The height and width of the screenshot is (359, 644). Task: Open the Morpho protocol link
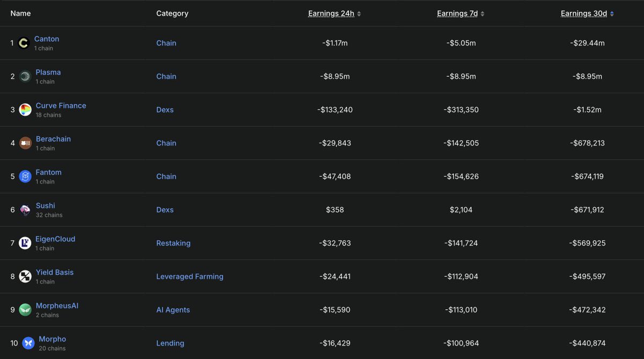tap(53, 339)
